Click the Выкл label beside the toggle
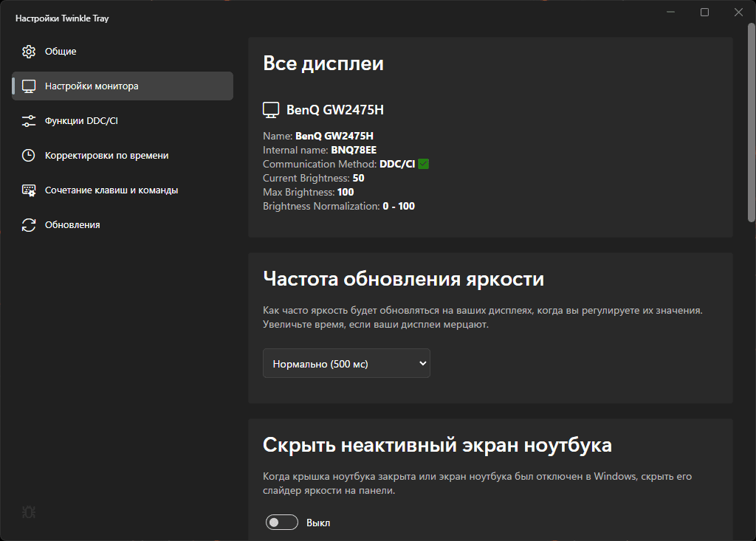 pos(318,523)
